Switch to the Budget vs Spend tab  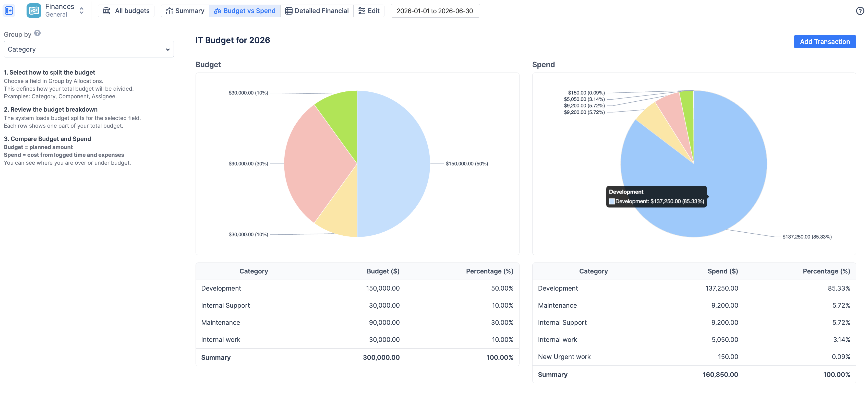pyautogui.click(x=245, y=11)
